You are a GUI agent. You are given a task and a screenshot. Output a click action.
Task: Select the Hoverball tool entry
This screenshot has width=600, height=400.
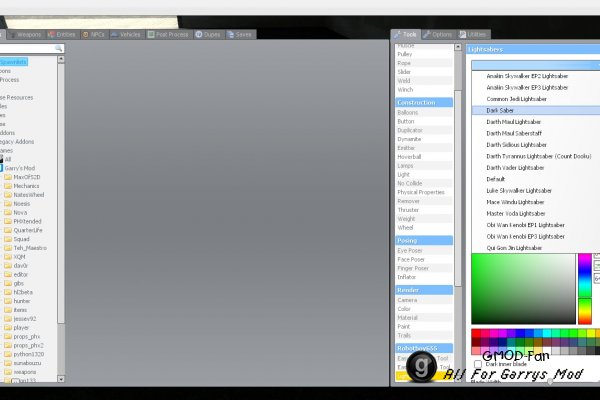(x=424, y=157)
